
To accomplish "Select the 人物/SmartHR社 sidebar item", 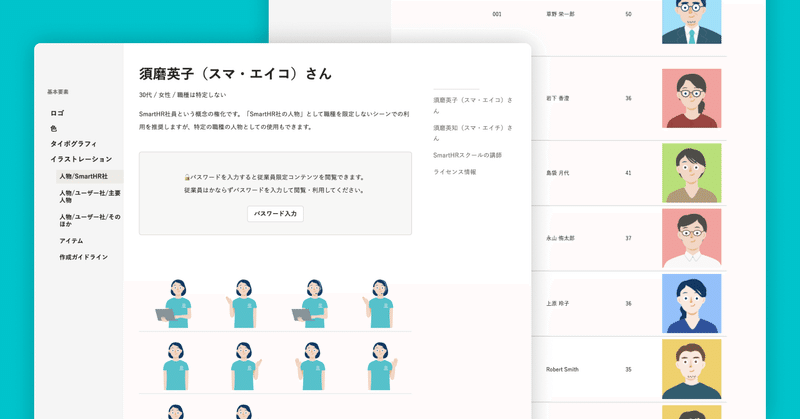I will 90,177.
